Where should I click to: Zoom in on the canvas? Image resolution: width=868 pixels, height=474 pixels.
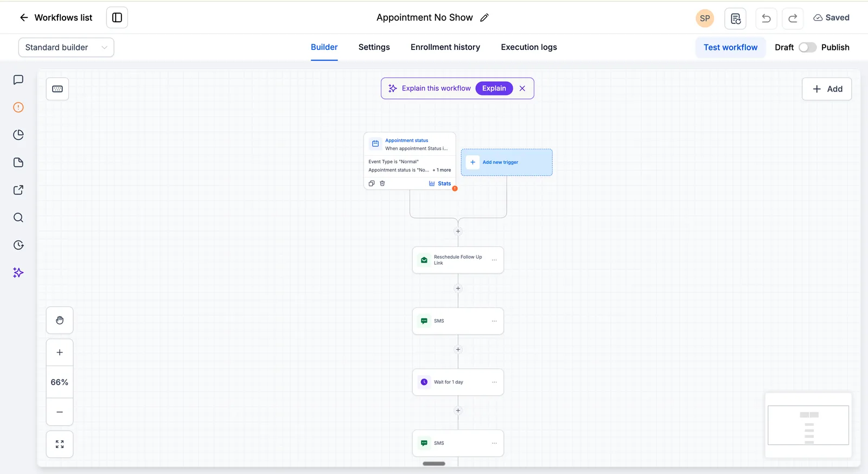click(60, 353)
